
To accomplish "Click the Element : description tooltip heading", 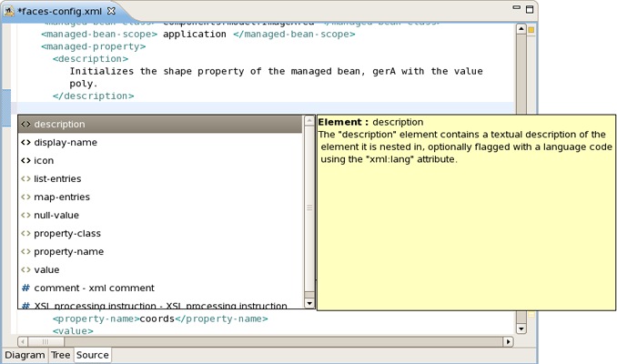I will (x=370, y=122).
